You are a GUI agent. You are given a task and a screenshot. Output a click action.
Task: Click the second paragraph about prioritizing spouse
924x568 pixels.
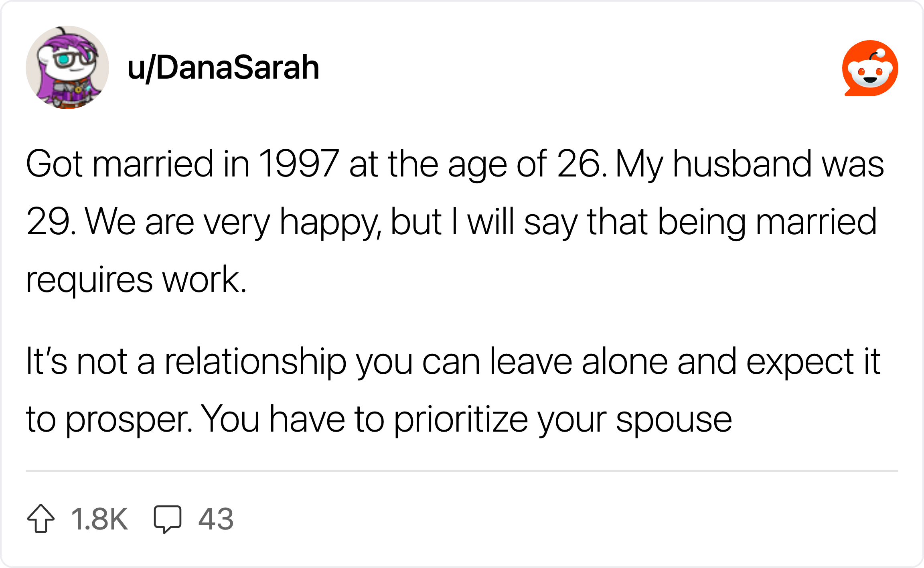coord(453,390)
